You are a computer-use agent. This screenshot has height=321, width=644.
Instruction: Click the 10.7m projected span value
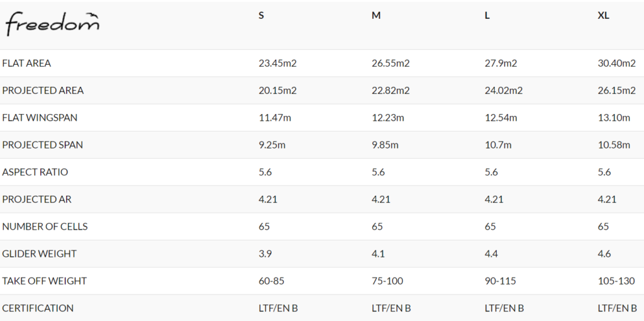click(498, 145)
